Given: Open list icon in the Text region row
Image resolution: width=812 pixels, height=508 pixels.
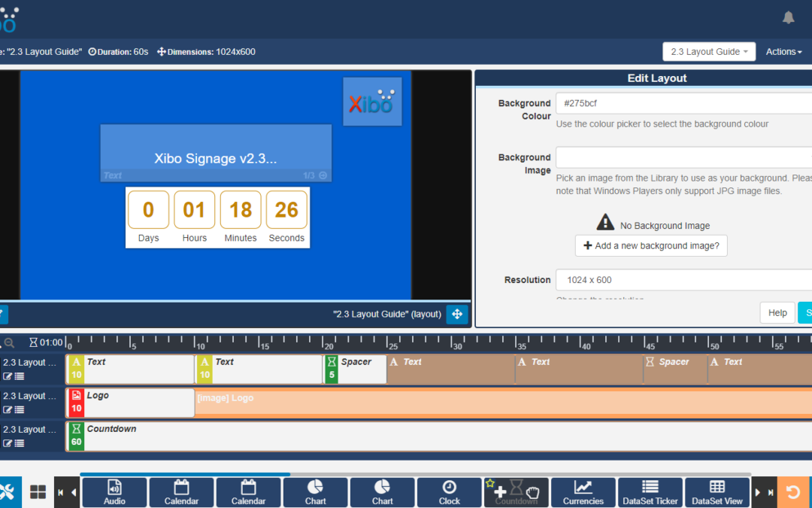Looking at the screenshot, I should [x=19, y=376].
